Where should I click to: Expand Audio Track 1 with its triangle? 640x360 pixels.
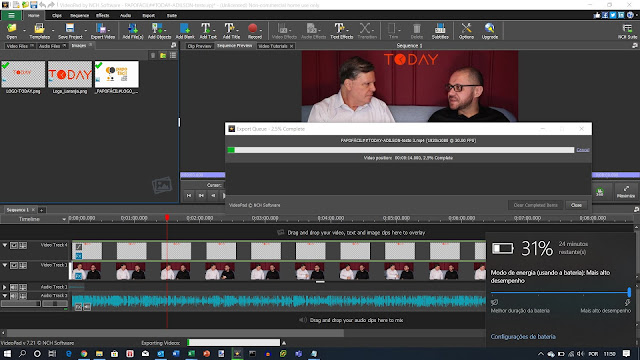pyautogui.click(x=5, y=287)
